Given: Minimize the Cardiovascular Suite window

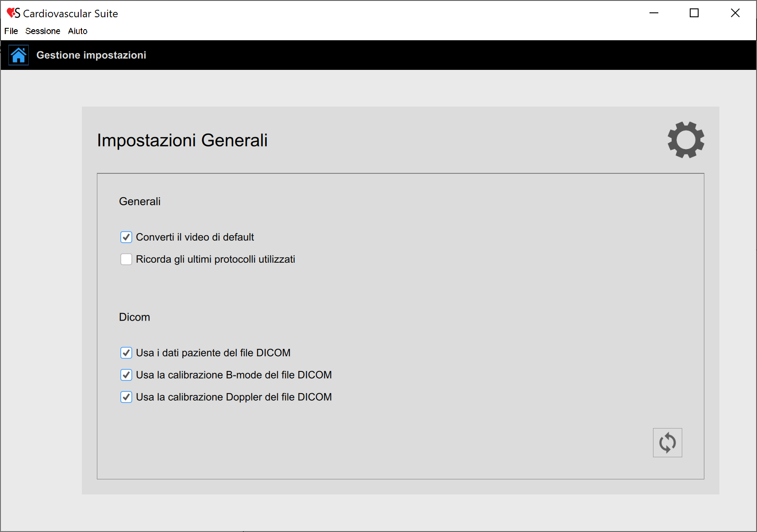Looking at the screenshot, I should pos(653,13).
